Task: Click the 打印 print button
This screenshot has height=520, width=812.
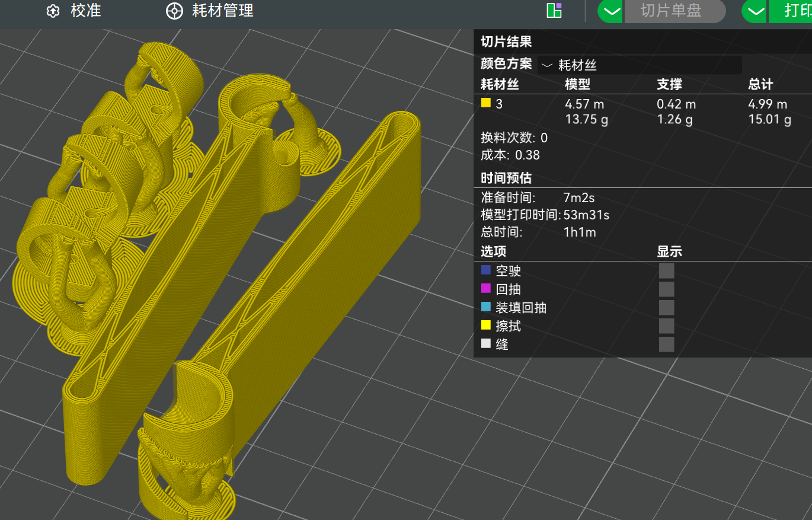Action: pyautogui.click(x=791, y=11)
